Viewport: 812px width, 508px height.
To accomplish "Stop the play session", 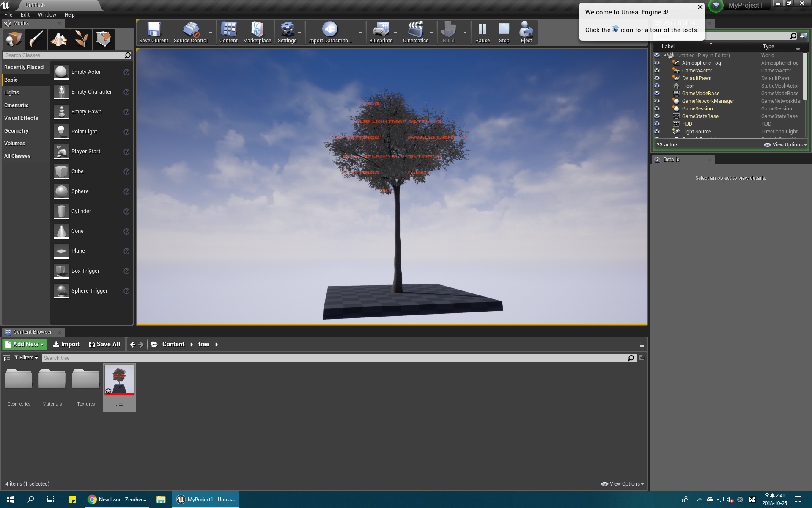I will click(504, 33).
